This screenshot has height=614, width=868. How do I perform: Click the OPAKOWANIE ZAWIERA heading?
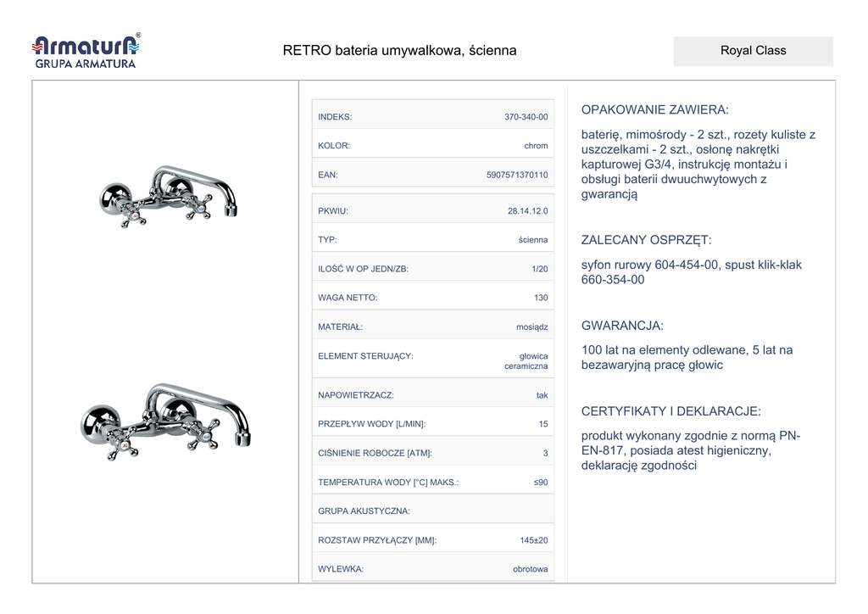(x=654, y=110)
